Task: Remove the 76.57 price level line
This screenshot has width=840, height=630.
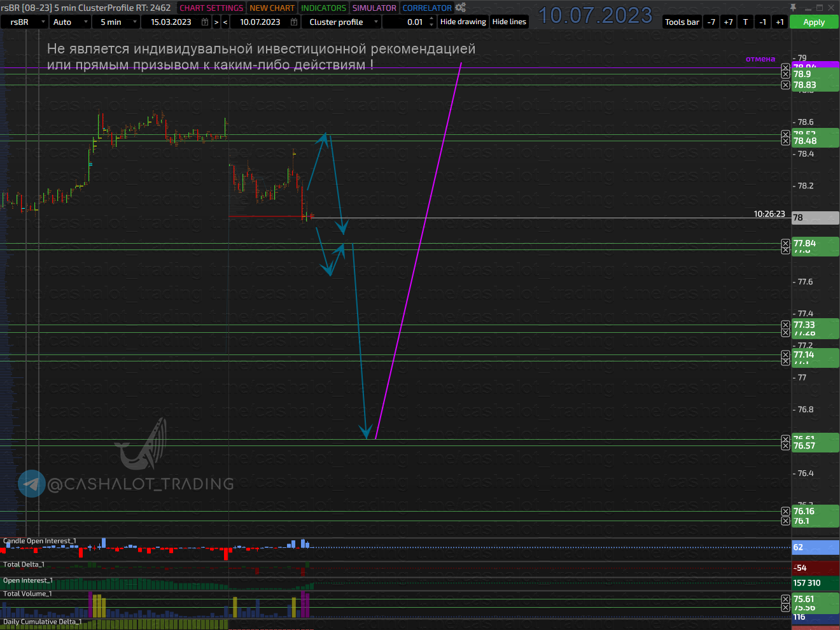Action: (786, 445)
